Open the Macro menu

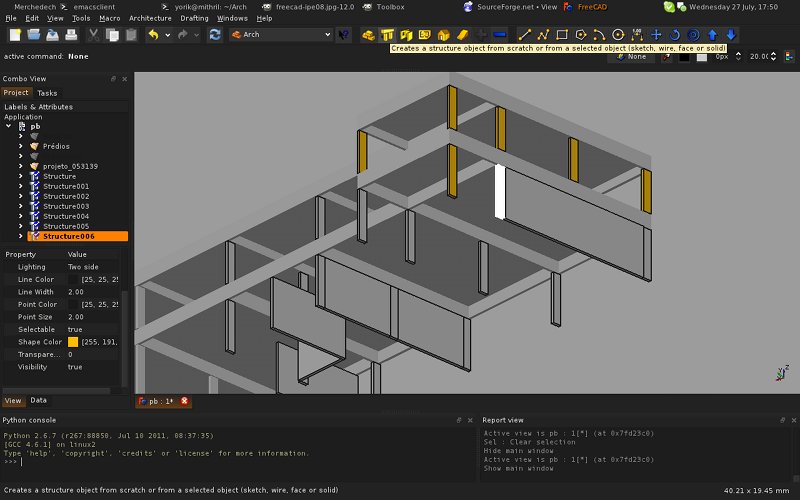click(x=110, y=18)
